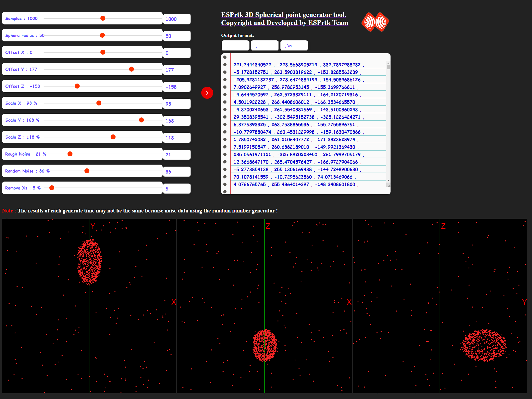Image resolution: width=532 pixels, height=399 pixels.
Task: Click the Scale Y slider knob
Action: [x=141, y=120]
